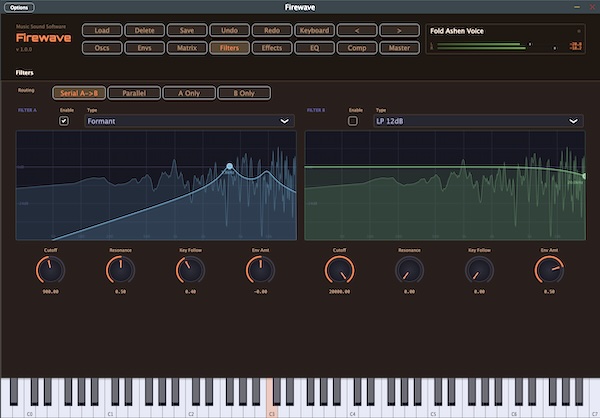Image resolution: width=600 pixels, height=418 pixels.
Task: Click the preset name Fold Ashen Voice
Action: click(457, 31)
